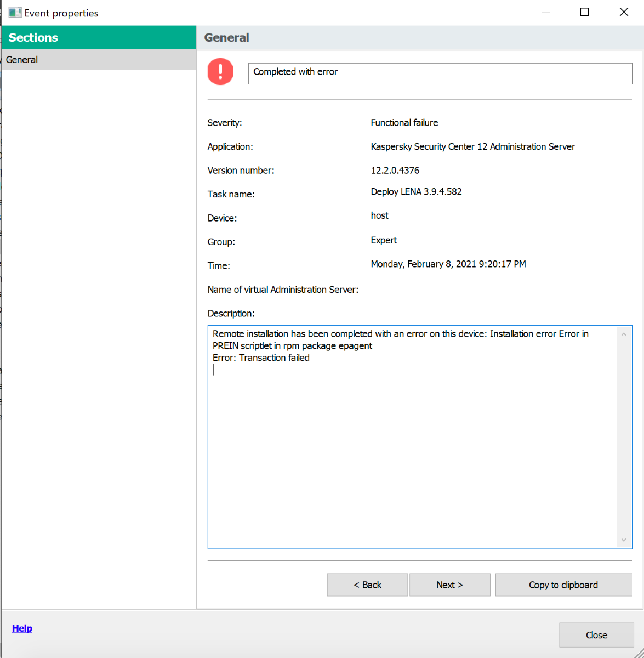644x658 pixels.
Task: Maximize the Event properties window
Action: 584,12
